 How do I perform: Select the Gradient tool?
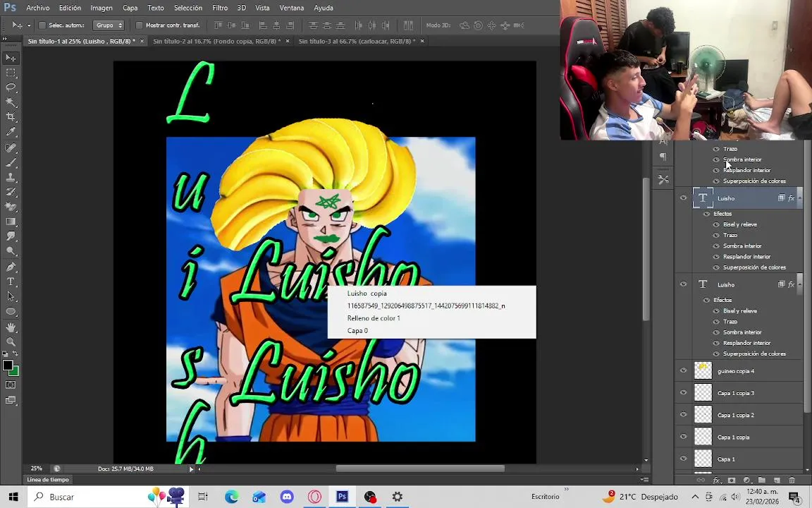(x=11, y=222)
